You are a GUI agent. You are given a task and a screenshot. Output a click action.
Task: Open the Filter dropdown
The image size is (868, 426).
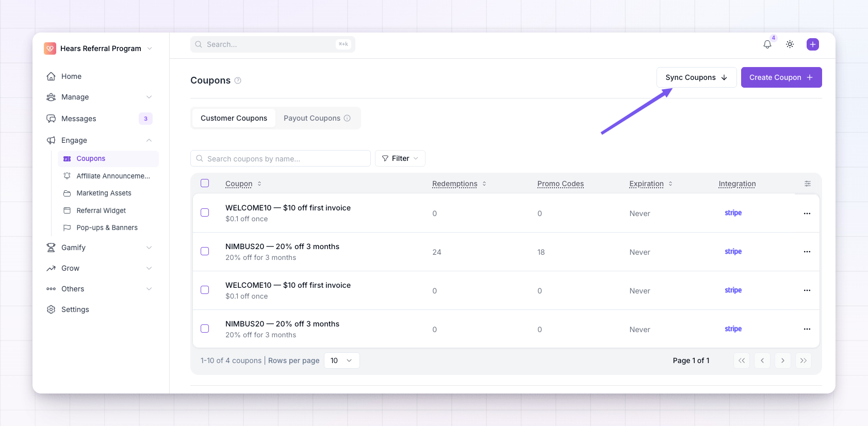click(x=400, y=158)
